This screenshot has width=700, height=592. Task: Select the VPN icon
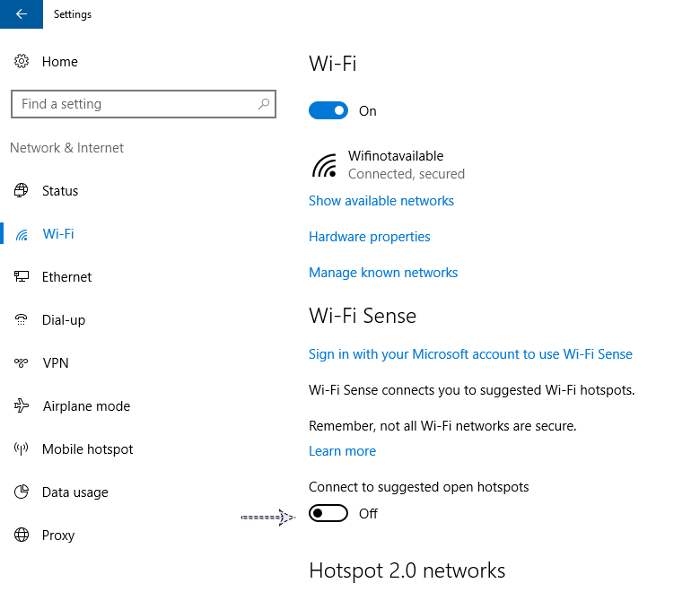pos(22,363)
